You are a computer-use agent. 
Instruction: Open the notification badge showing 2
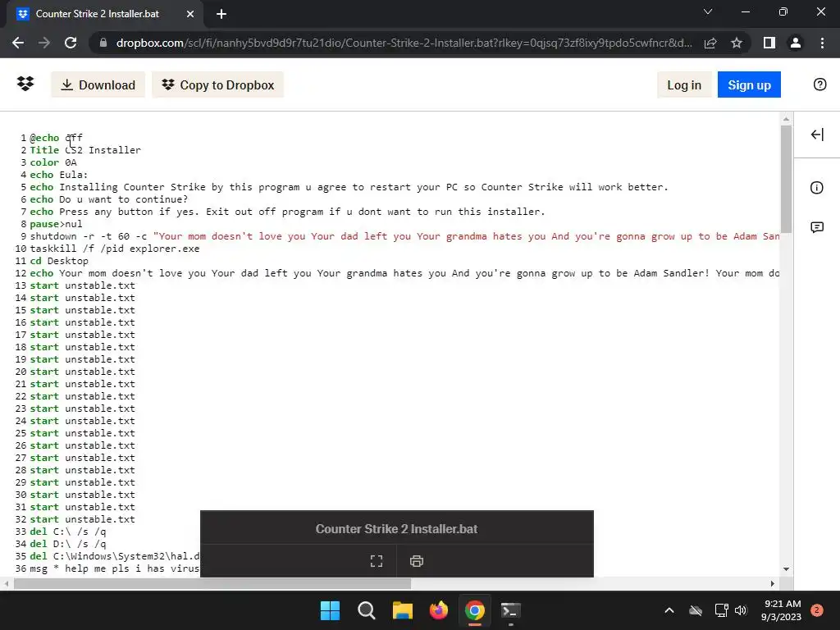pos(817,610)
